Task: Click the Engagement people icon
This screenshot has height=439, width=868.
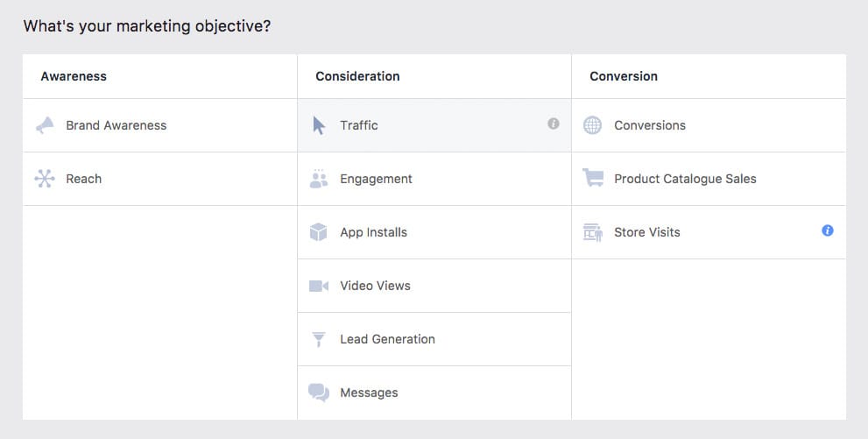Action: tap(319, 179)
